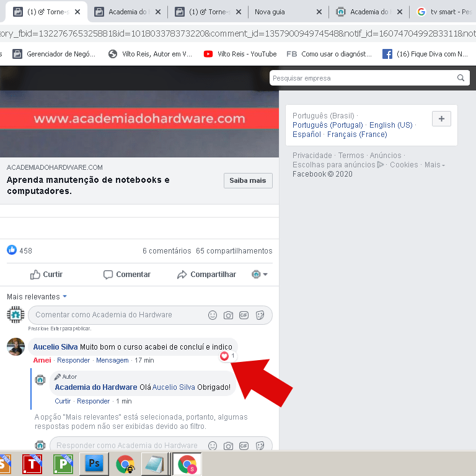Open Photoshop from the taskbar
The image size is (476, 476).
(94, 464)
